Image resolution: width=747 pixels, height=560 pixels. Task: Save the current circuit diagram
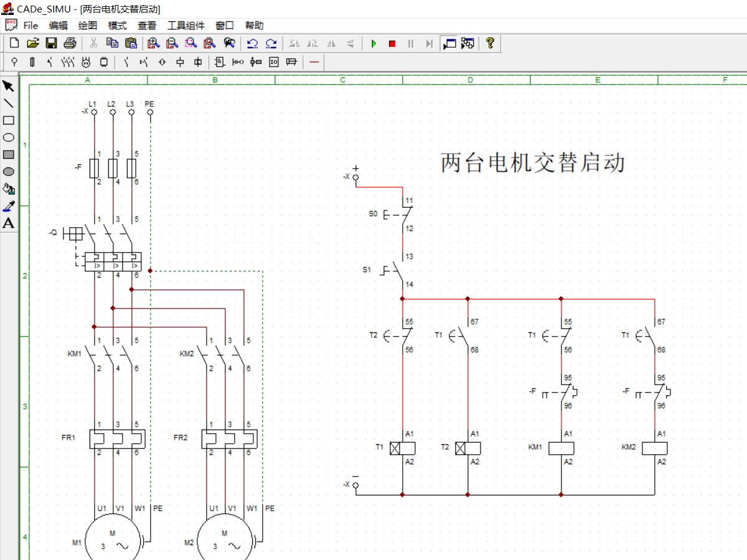click(x=50, y=42)
